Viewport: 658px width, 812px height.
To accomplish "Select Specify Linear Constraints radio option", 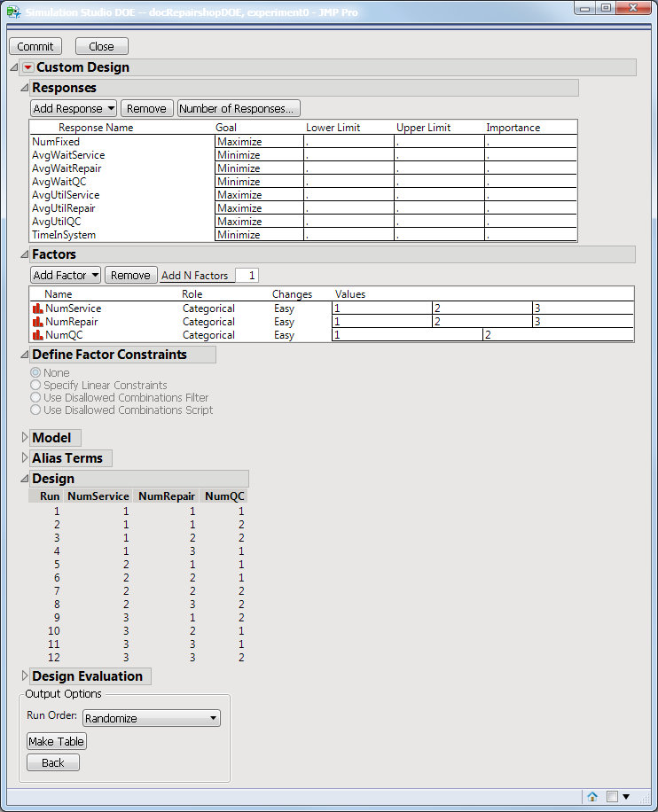I will click(35, 386).
